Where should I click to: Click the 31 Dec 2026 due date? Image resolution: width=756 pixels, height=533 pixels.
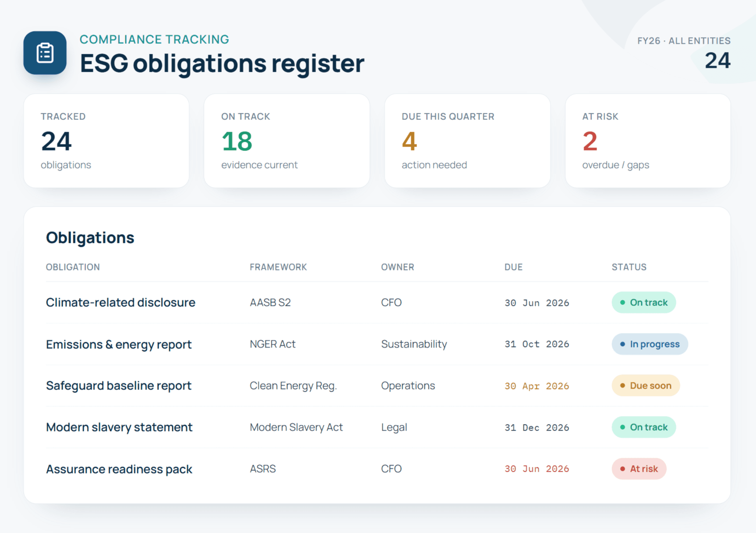pyautogui.click(x=537, y=428)
